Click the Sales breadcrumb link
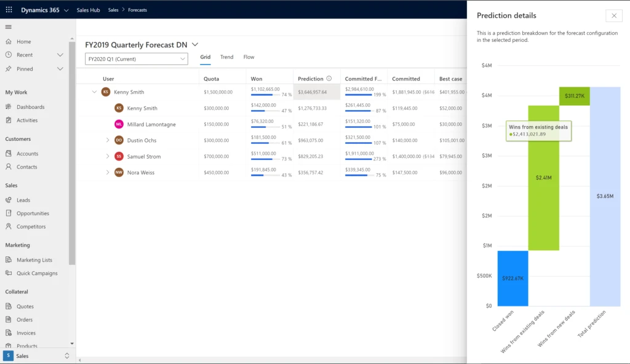The height and width of the screenshot is (364, 630). 113,10
